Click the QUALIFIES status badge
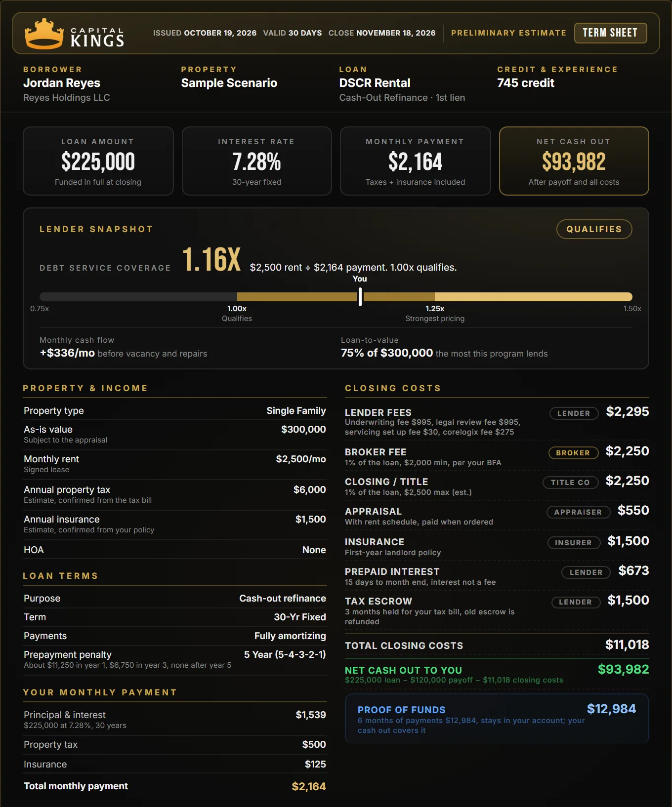This screenshot has width=672, height=807. click(594, 229)
